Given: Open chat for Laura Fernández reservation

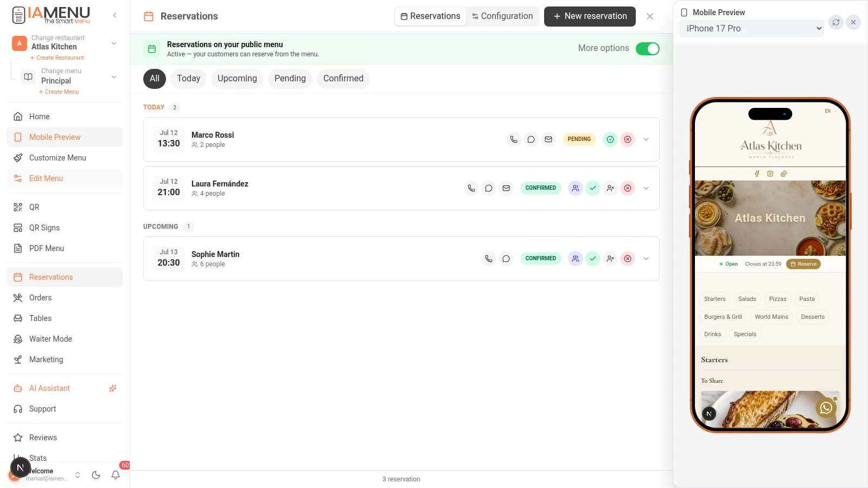Looking at the screenshot, I should pos(489,188).
